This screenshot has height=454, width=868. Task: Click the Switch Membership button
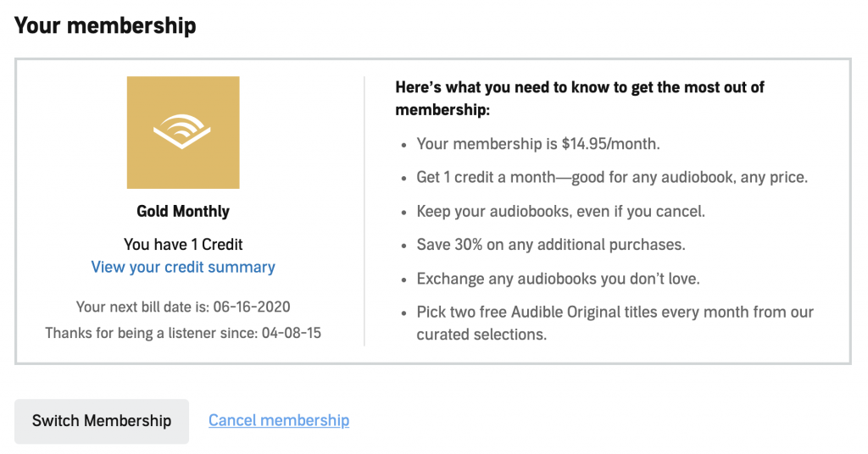(x=102, y=421)
